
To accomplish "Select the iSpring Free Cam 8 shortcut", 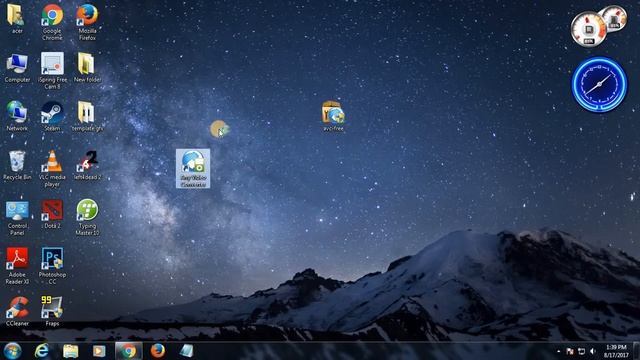I will pos(52,71).
